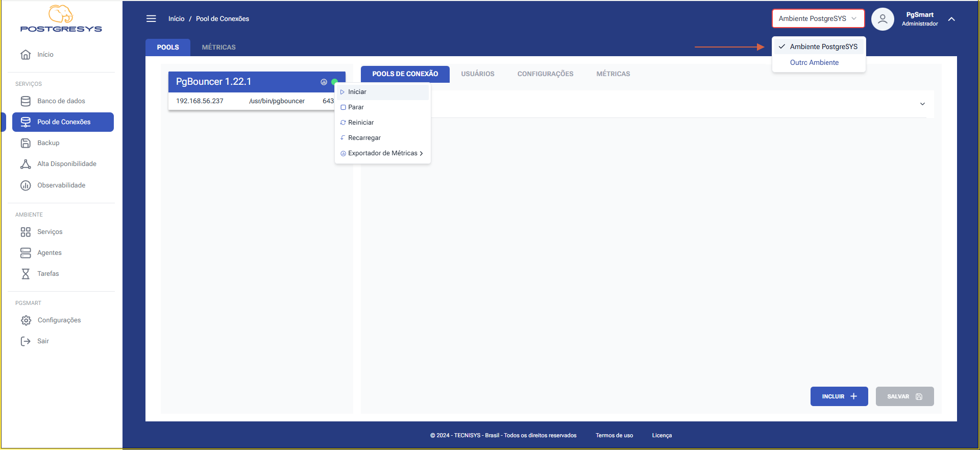The image size is (980, 450).
Task: Click the Início home icon in sidebar
Action: coord(26,55)
